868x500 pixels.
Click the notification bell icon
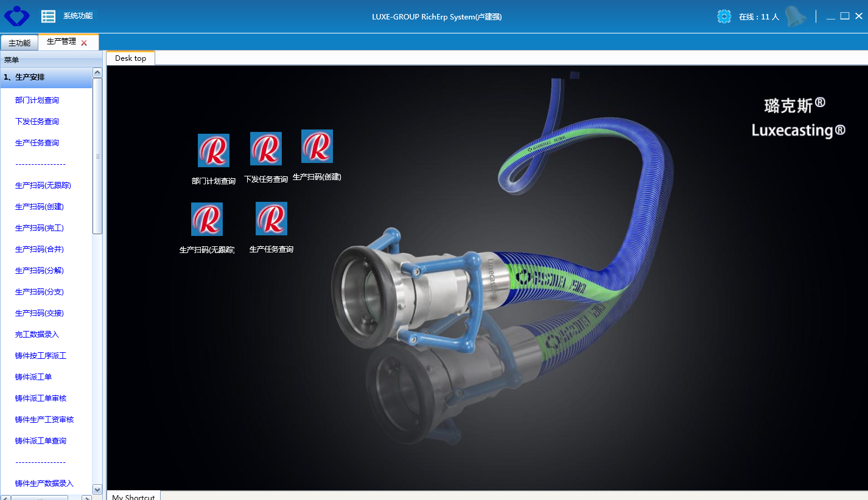[x=794, y=16]
